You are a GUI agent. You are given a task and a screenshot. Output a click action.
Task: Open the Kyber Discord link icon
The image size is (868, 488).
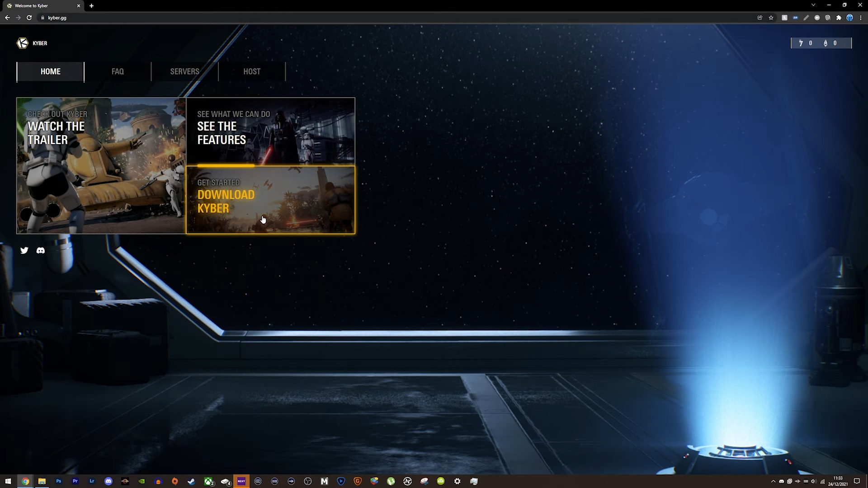click(x=41, y=250)
